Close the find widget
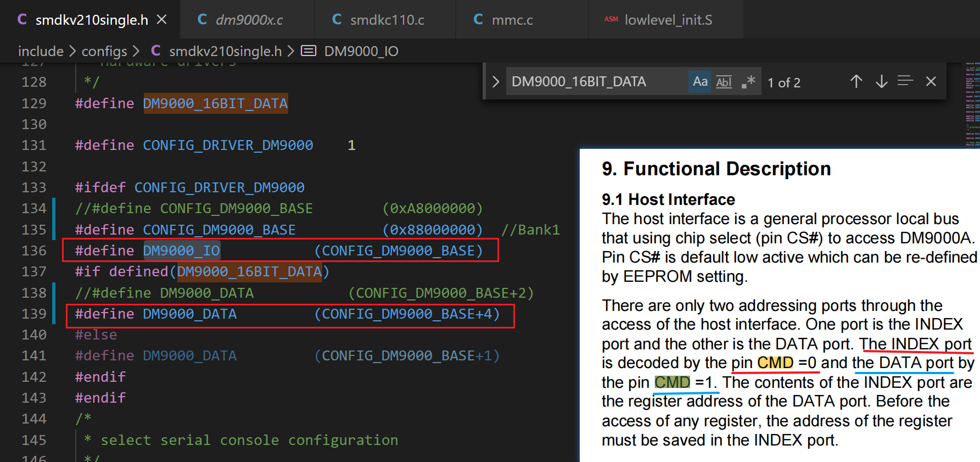 [x=931, y=82]
